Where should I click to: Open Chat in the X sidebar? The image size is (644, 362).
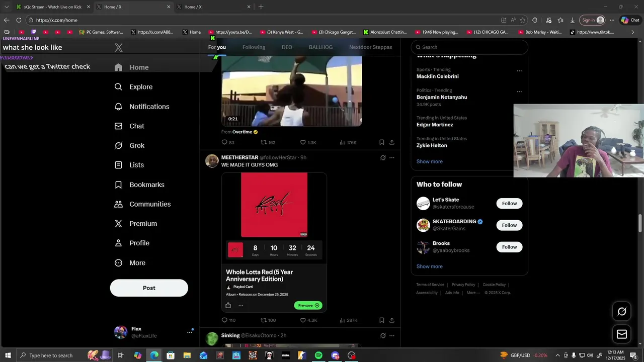pyautogui.click(x=129, y=126)
